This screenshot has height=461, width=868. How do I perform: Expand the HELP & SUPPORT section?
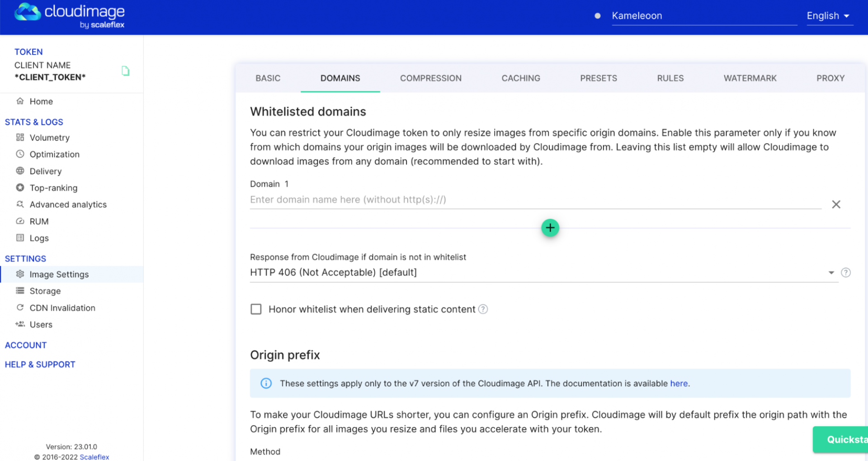tap(40, 365)
